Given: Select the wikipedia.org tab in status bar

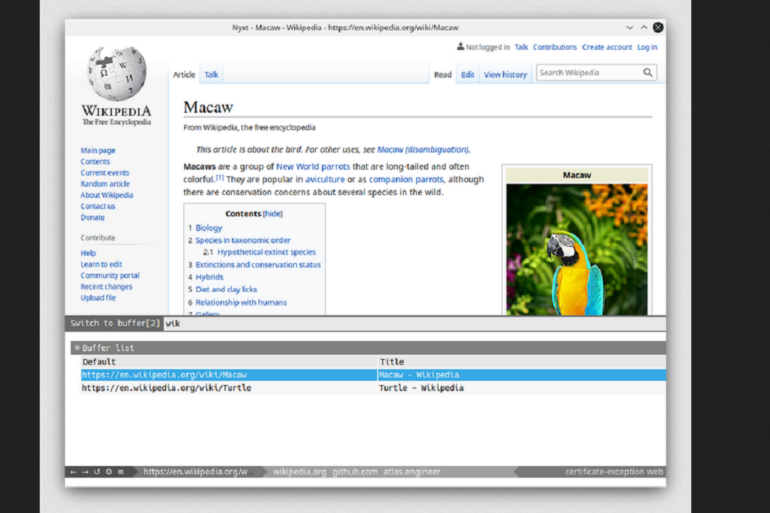Looking at the screenshot, I should tap(300, 472).
